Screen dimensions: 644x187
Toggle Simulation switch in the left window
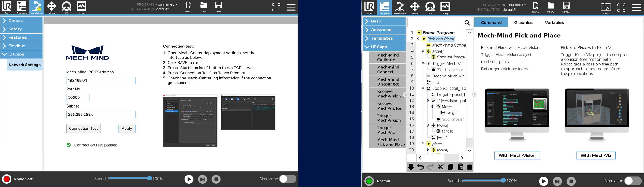point(288,179)
